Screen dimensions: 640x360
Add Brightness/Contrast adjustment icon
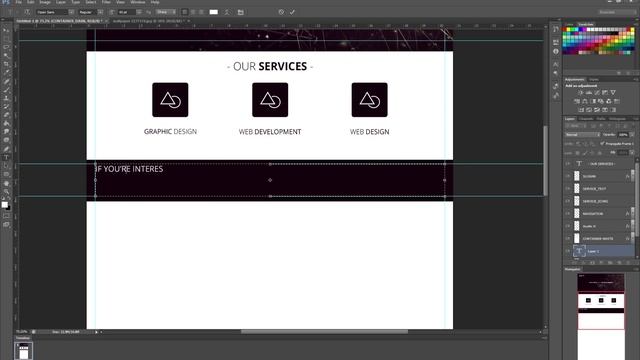tap(580, 93)
